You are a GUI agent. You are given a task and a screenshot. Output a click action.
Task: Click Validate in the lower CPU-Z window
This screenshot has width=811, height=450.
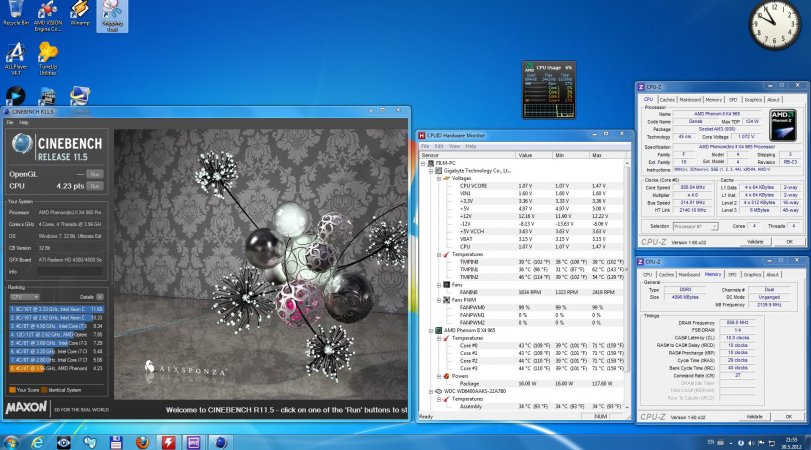click(754, 416)
